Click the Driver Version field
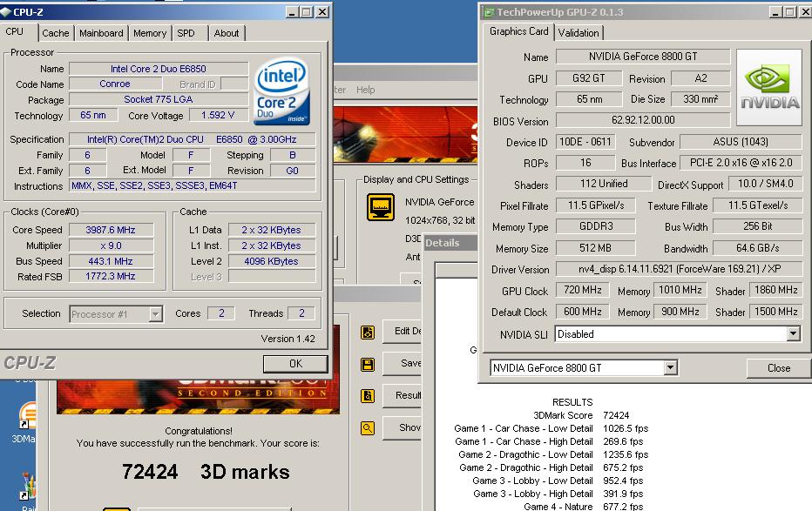This screenshot has width=812, height=511. click(679, 269)
